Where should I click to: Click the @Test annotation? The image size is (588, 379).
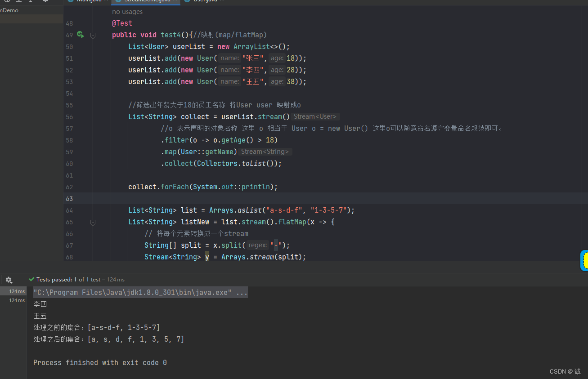coord(122,23)
